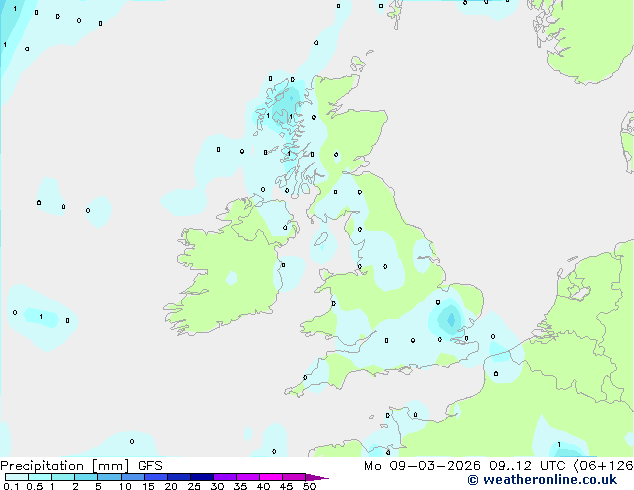The width and height of the screenshot is (634, 490).
Task: Click the 0.1–0.5 mm legend swatch
Action: [x=17, y=477]
